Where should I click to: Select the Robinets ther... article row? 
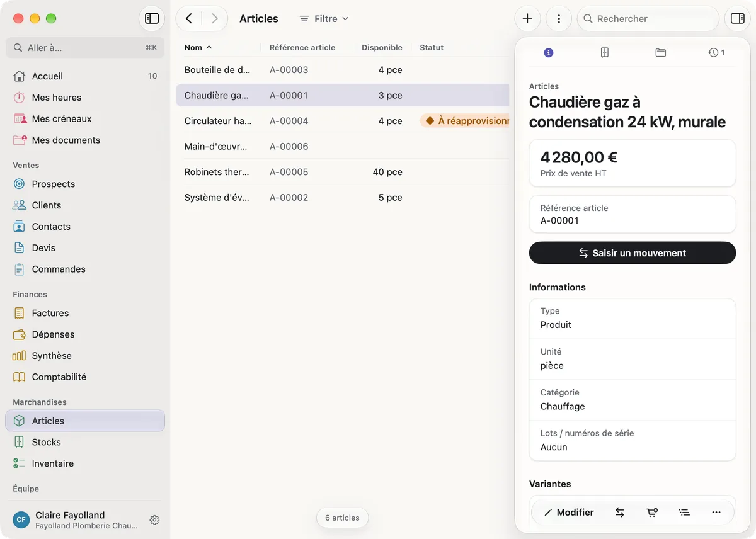342,172
